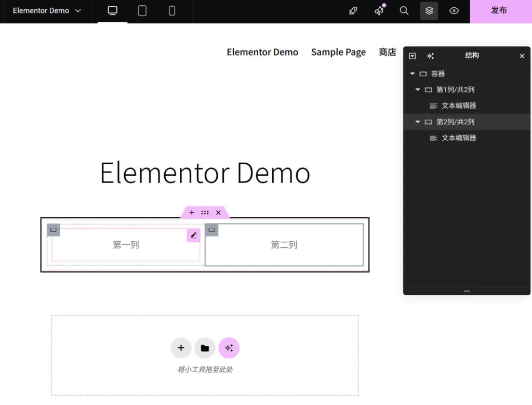Screen dimensions: 532x405
Task: Preview the page with the eye icon
Action: point(454,11)
